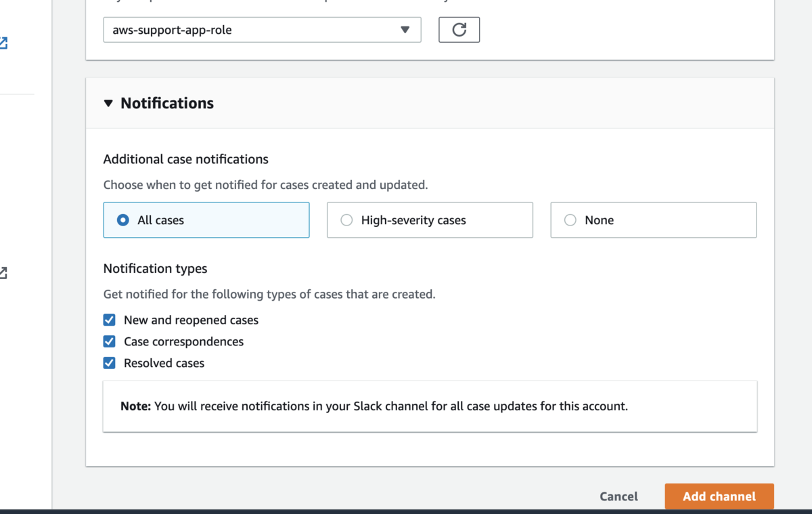
Task: Open the lower external-link icon in left sidebar
Action: point(3,273)
